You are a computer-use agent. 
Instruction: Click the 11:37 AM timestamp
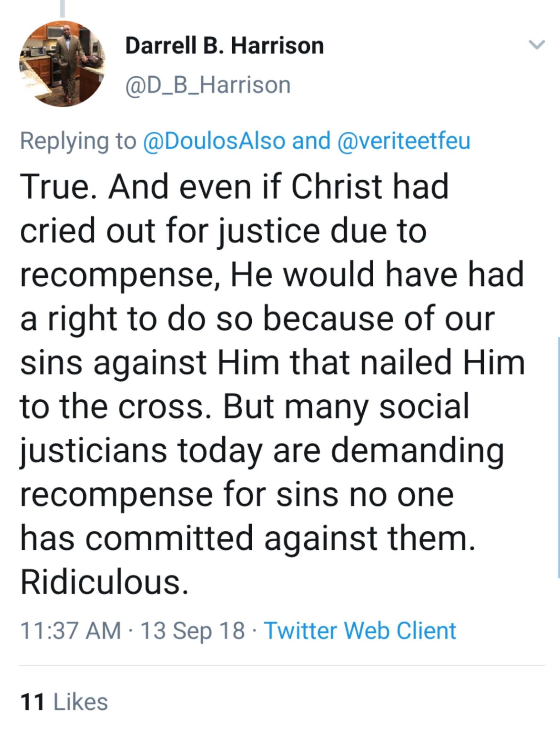pos(70,630)
